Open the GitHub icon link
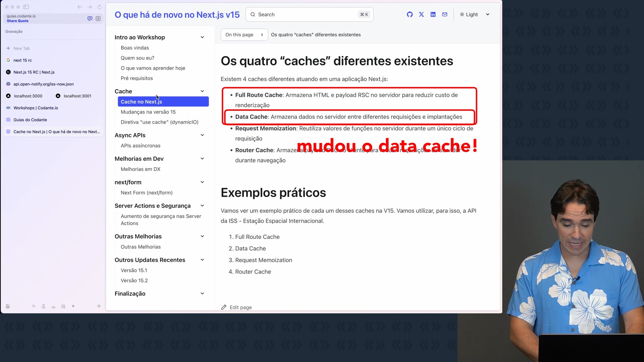Viewport: 644px width, 362px height. pos(410,14)
